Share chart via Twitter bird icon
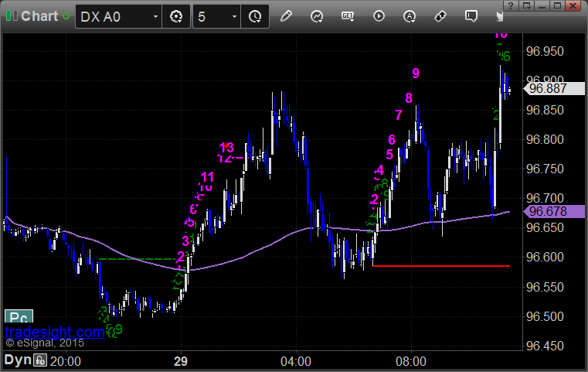This screenshot has height=372, width=588. 499,16
